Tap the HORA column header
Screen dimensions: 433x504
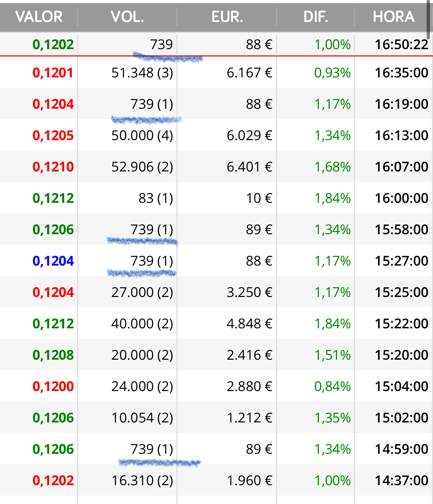tap(394, 17)
